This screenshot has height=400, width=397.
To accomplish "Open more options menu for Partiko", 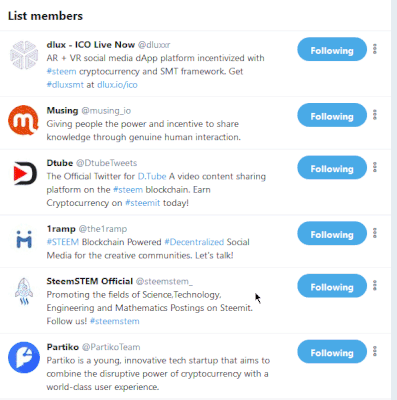I will click(375, 351).
